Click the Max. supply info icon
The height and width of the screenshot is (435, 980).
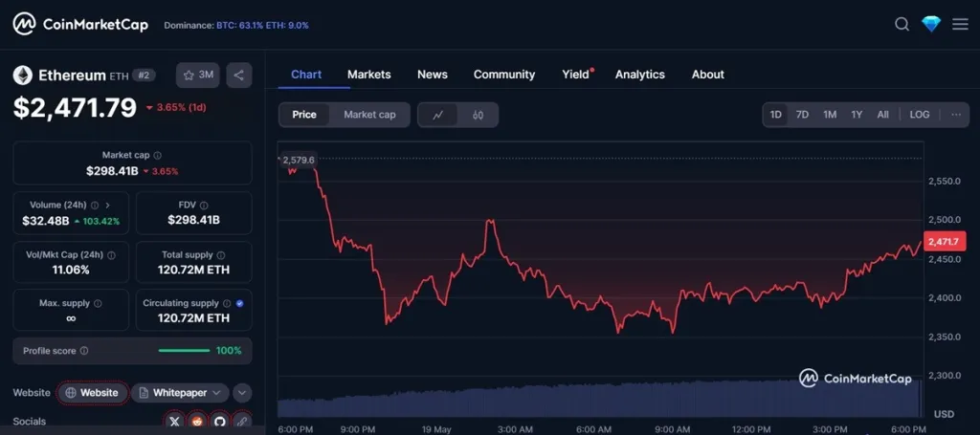pos(98,303)
